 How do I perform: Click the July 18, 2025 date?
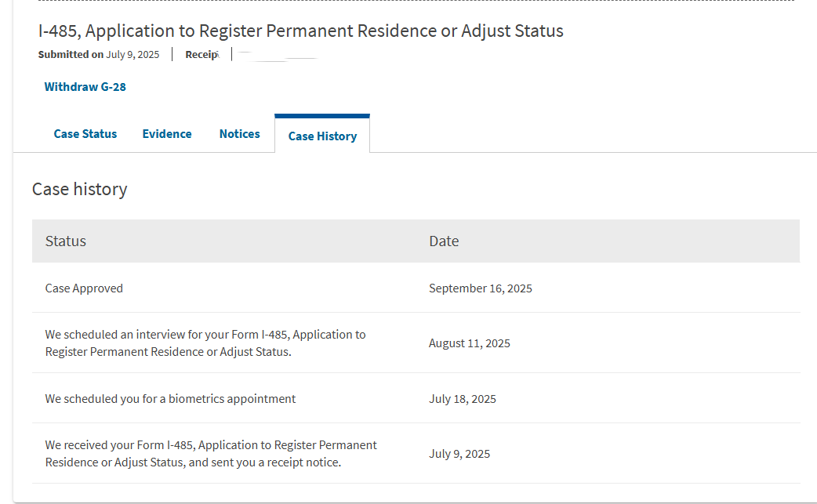(x=462, y=399)
